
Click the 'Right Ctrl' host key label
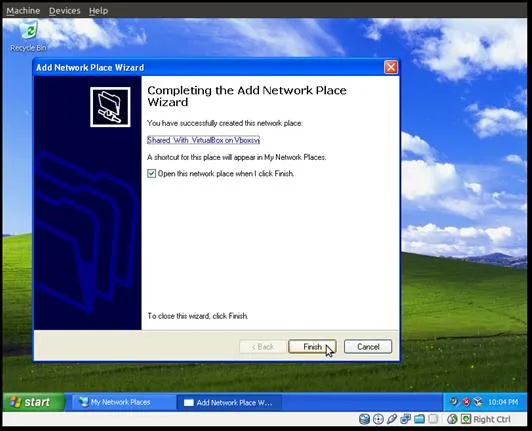pyautogui.click(x=492, y=419)
